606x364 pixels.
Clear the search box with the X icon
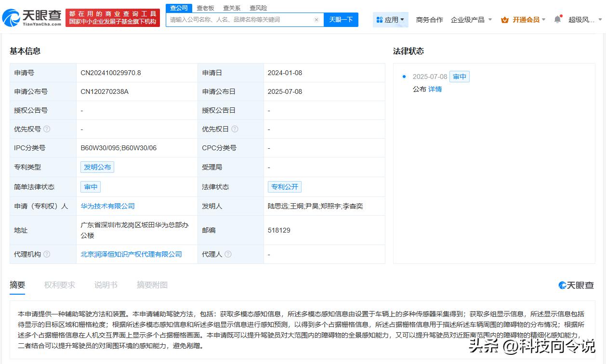tap(316, 20)
